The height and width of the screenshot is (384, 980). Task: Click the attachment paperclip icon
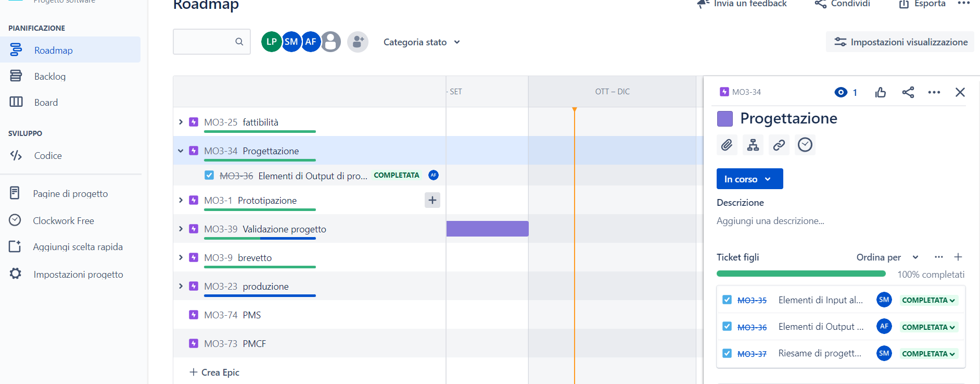click(727, 145)
